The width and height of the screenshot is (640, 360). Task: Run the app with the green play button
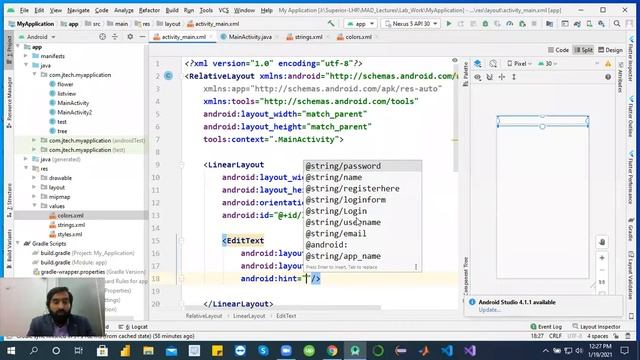449,24
